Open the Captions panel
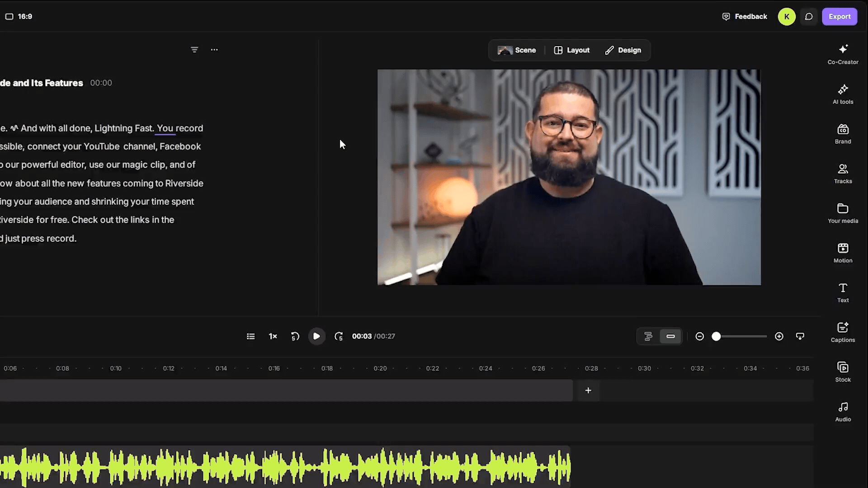 [843, 333]
